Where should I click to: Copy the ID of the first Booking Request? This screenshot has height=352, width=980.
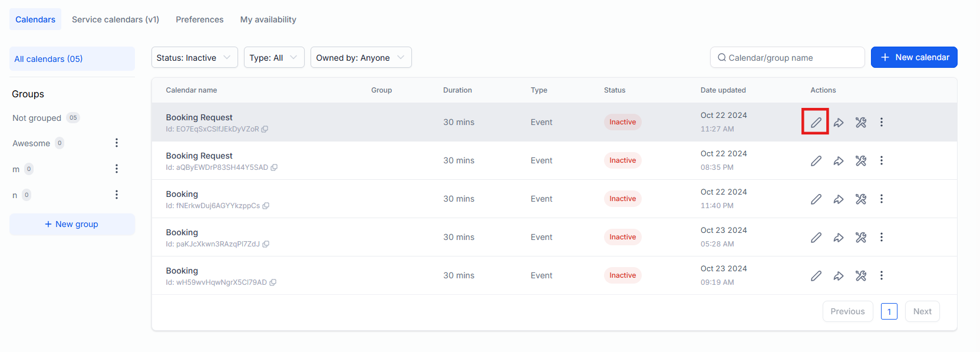click(265, 129)
